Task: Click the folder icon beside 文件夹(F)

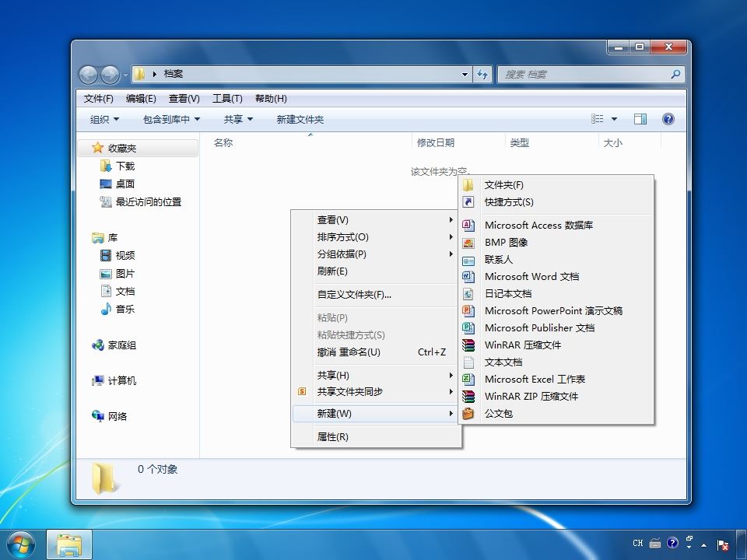Action: point(468,185)
